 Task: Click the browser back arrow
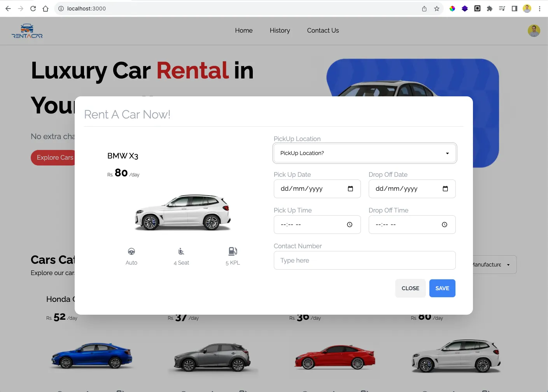coord(8,9)
